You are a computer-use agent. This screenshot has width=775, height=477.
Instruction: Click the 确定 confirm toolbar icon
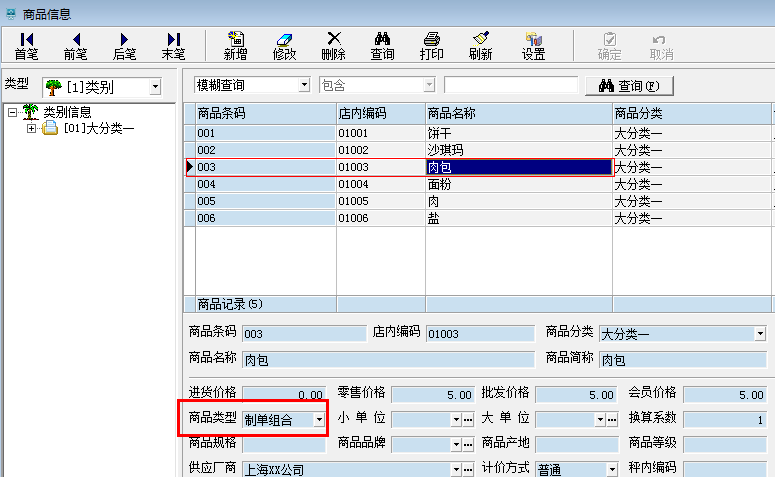tap(609, 46)
